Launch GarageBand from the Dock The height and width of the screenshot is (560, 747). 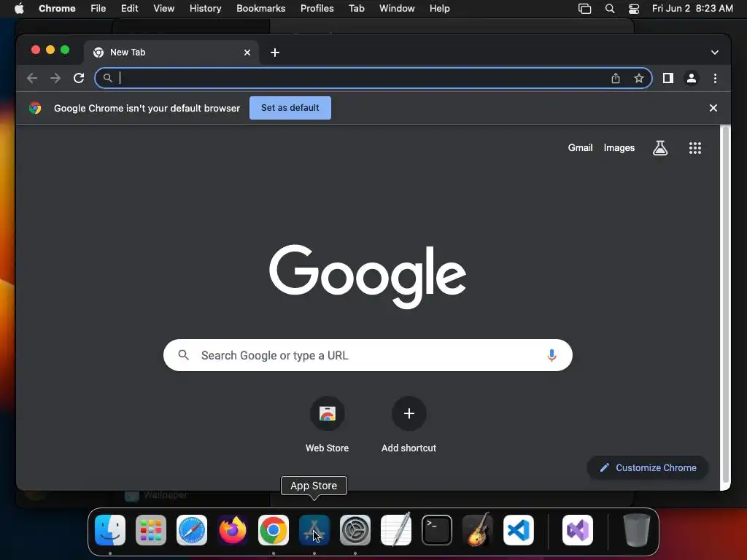pyautogui.click(x=477, y=530)
